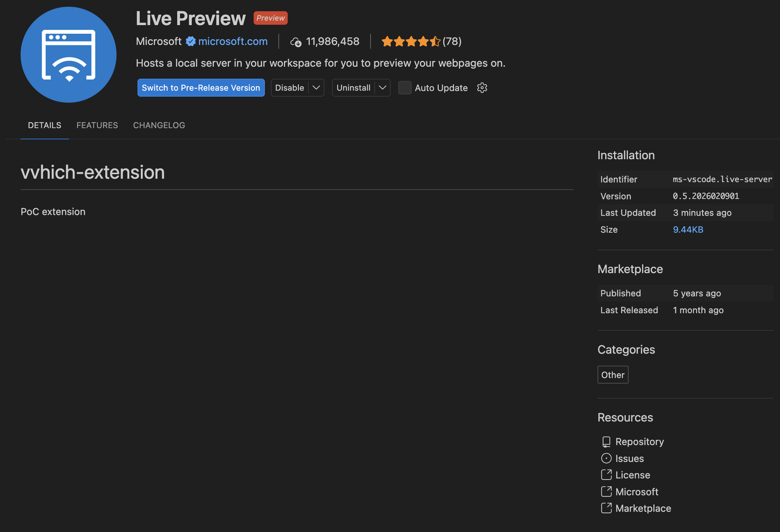Image resolution: width=780 pixels, height=532 pixels.
Task: Expand the Disable dropdown arrow
Action: tap(316, 88)
